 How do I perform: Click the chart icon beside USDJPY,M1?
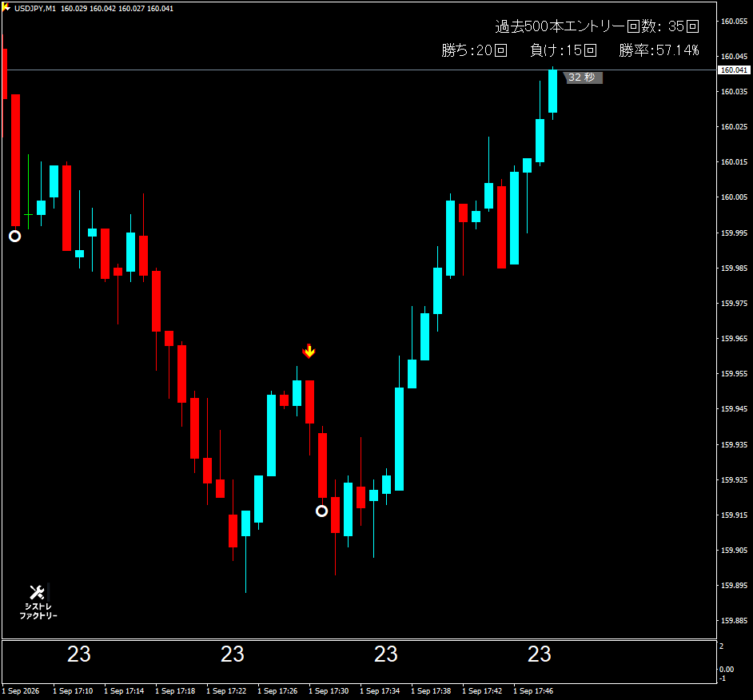[6, 8]
